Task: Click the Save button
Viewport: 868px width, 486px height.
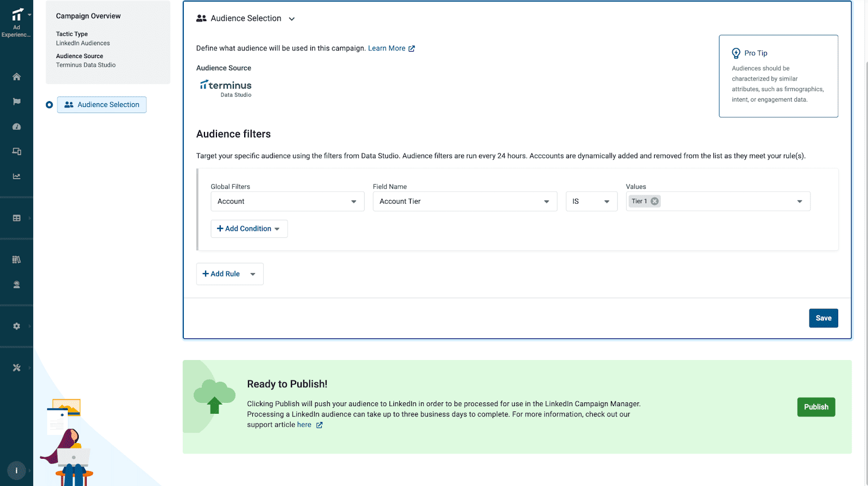Action: pyautogui.click(x=823, y=318)
